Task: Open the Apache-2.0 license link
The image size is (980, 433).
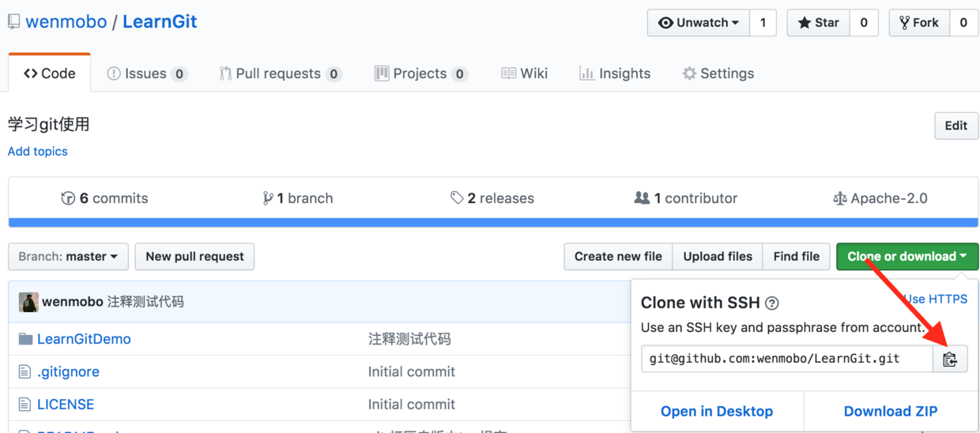Action: click(x=880, y=198)
